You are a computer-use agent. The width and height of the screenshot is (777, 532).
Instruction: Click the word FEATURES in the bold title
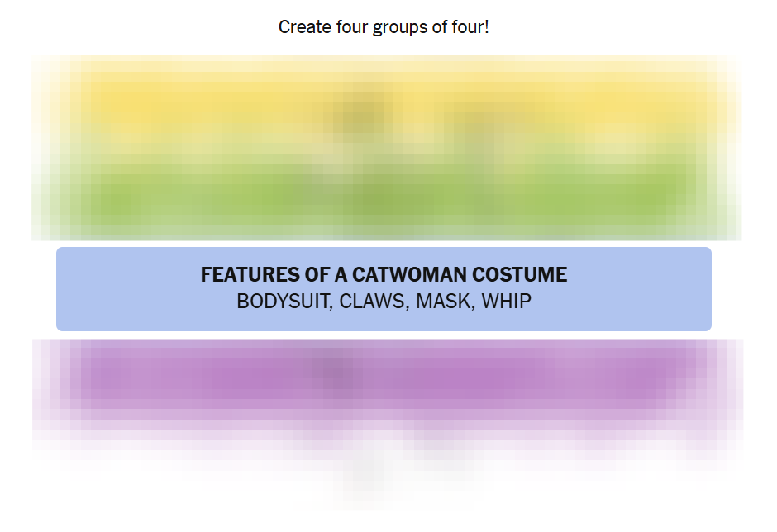point(247,275)
